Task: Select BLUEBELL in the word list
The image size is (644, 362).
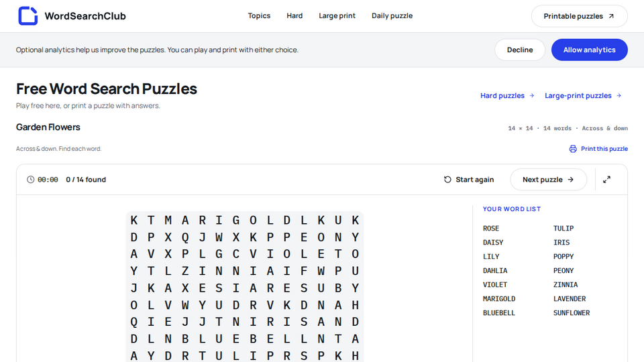Action: tap(499, 313)
